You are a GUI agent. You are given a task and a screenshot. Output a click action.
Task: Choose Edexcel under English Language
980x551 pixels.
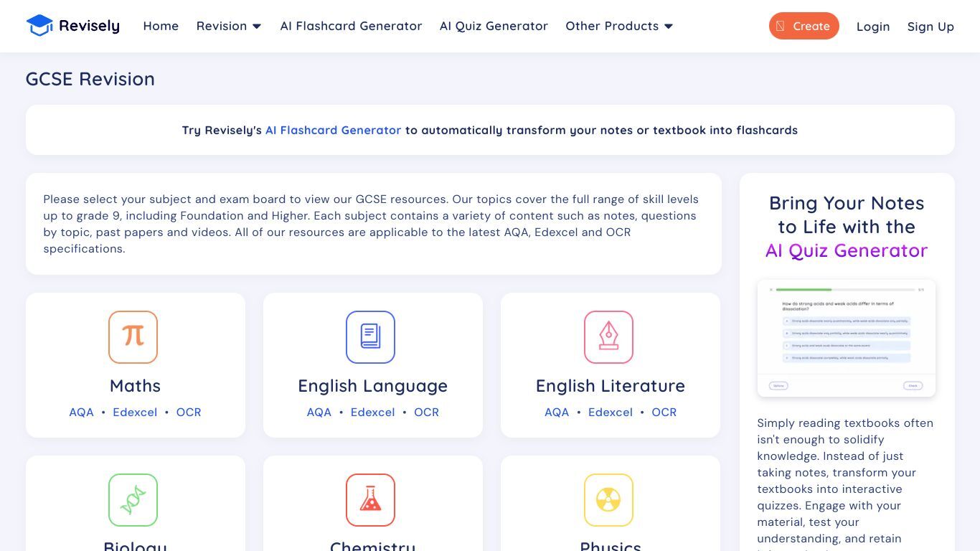[372, 413]
